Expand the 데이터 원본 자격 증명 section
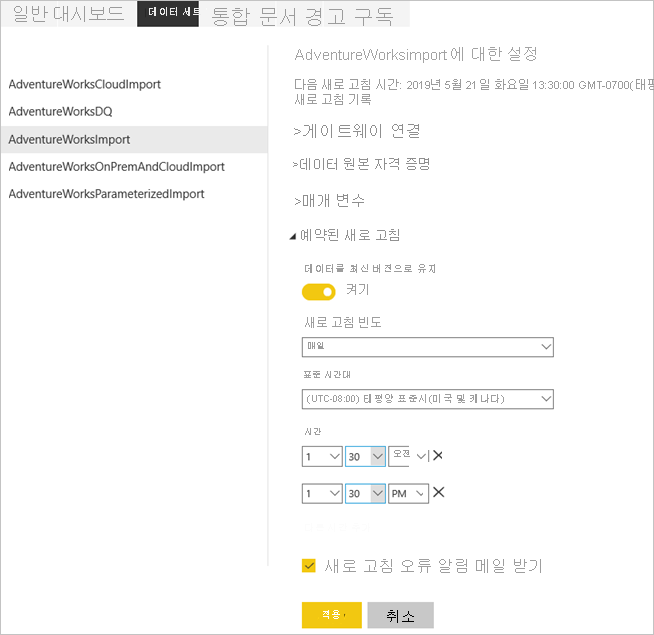 coord(361,164)
